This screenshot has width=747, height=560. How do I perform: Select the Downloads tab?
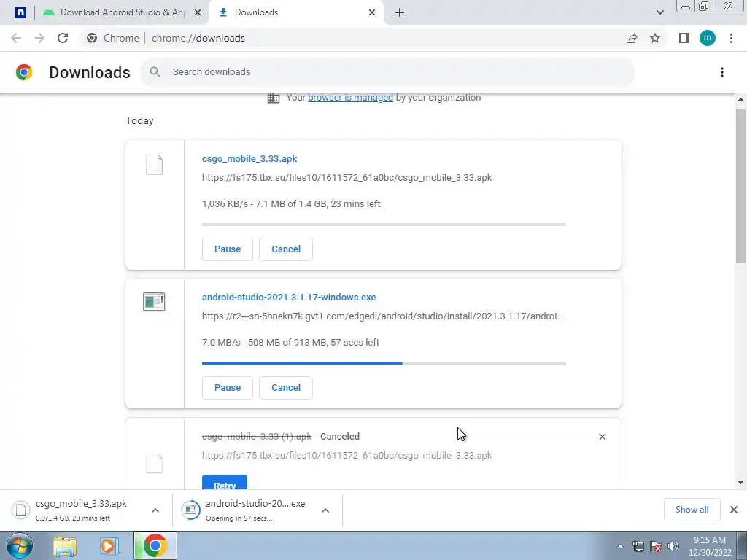pyautogui.click(x=295, y=12)
